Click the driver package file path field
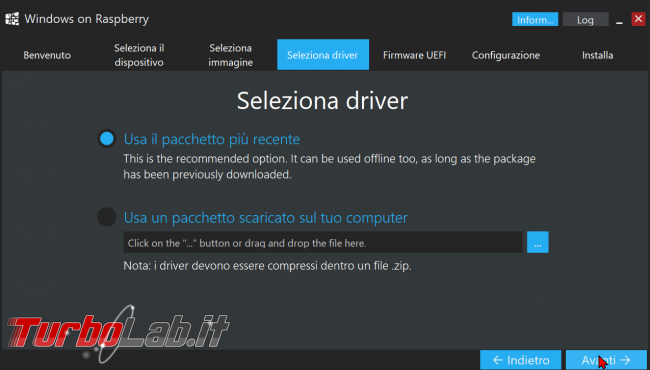Image resolution: width=650 pixels, height=370 pixels. (x=323, y=242)
